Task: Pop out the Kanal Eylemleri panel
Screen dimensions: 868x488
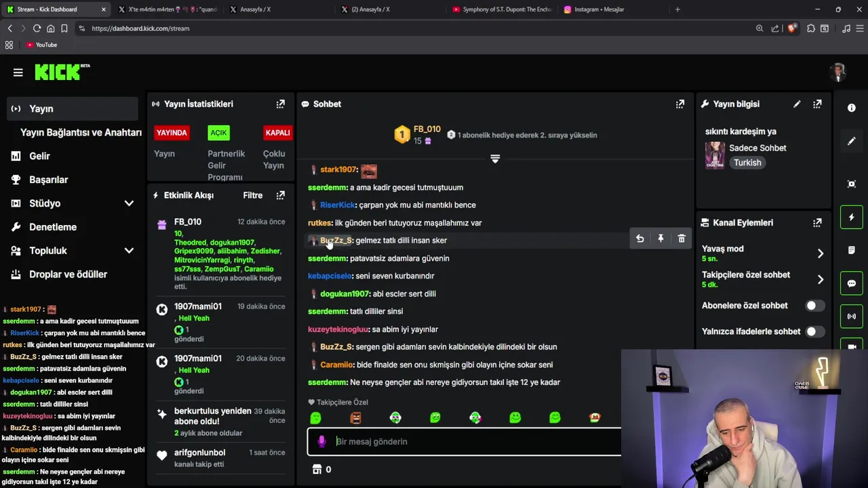Action: click(x=817, y=222)
